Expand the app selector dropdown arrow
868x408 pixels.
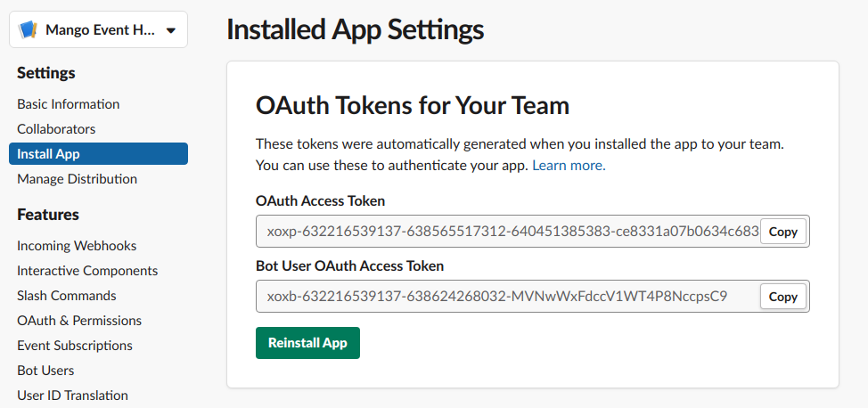[171, 30]
